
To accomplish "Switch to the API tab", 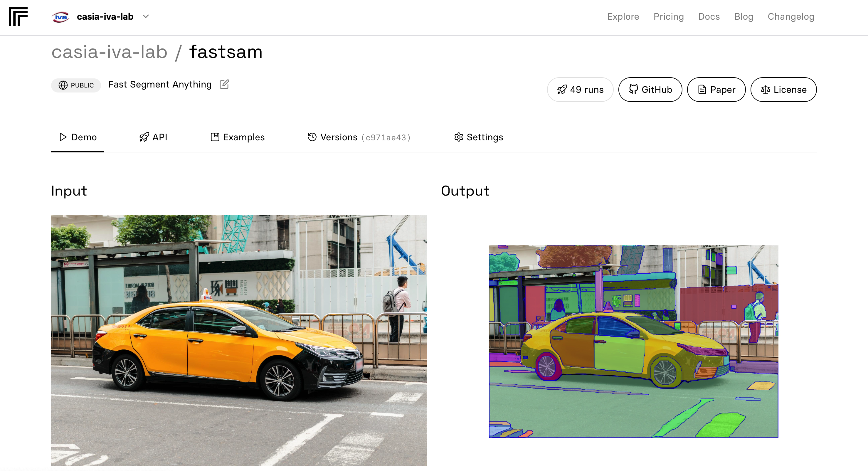I will pyautogui.click(x=153, y=137).
